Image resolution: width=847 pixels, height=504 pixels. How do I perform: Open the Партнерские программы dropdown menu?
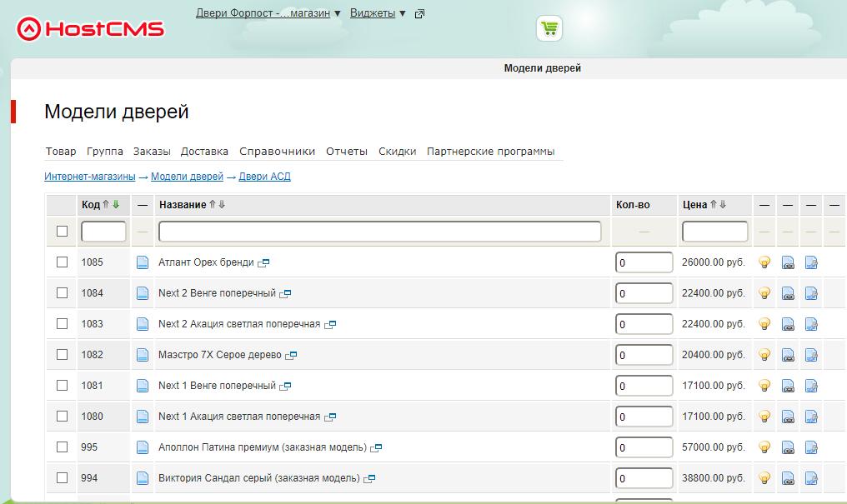tap(490, 152)
